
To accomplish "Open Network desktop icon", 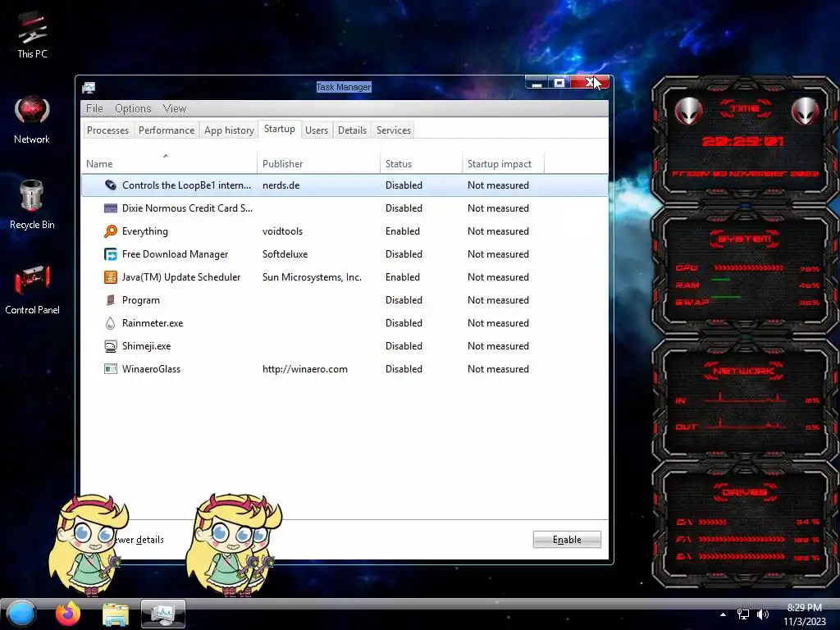I will [32, 121].
